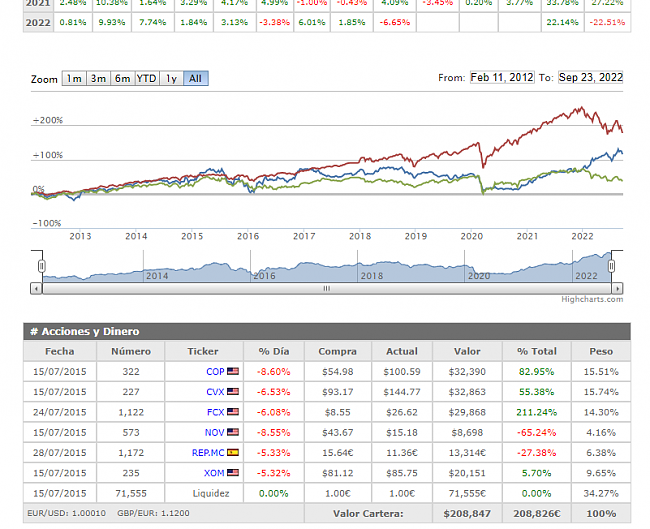Click the $32,863 value for CVX
This screenshot has width=650, height=529.
point(467,392)
